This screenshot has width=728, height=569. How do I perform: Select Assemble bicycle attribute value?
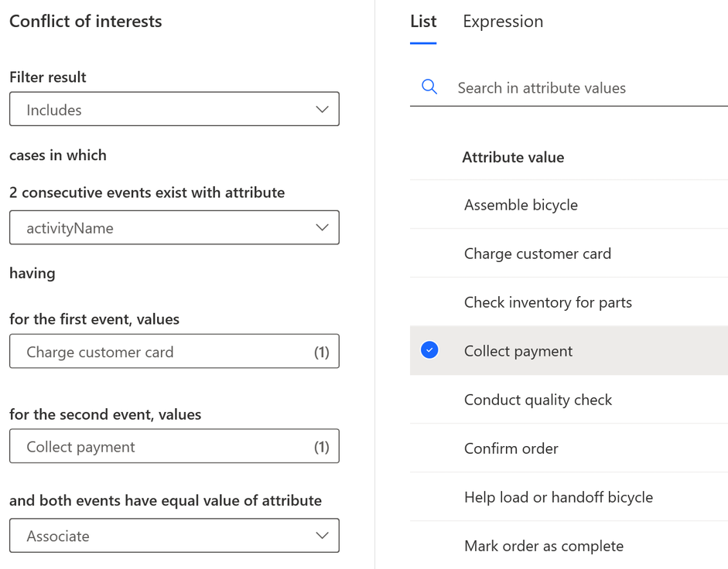pyautogui.click(x=521, y=205)
